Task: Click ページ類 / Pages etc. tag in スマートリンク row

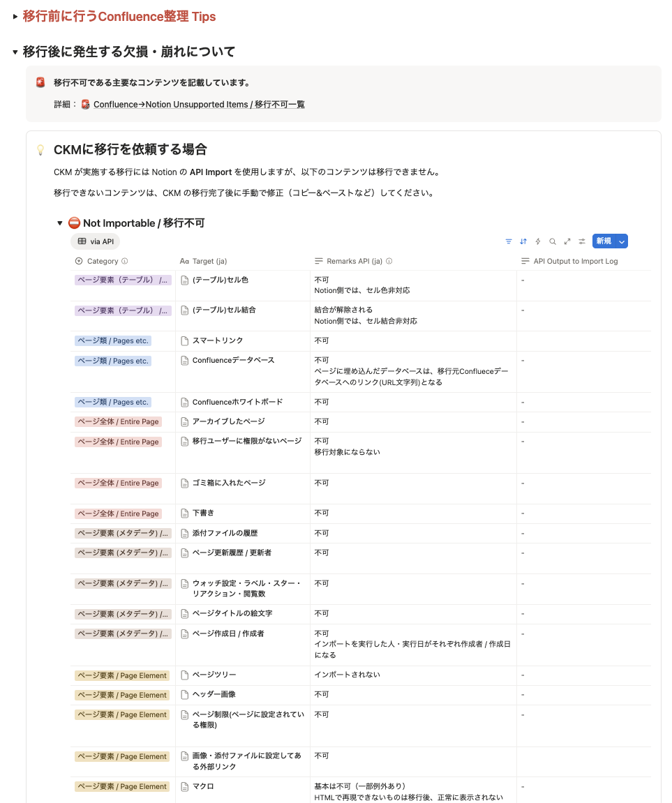Action: point(113,340)
